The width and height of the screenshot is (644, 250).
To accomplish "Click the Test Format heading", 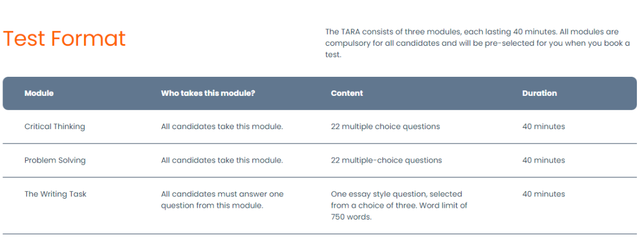I will tap(64, 39).
